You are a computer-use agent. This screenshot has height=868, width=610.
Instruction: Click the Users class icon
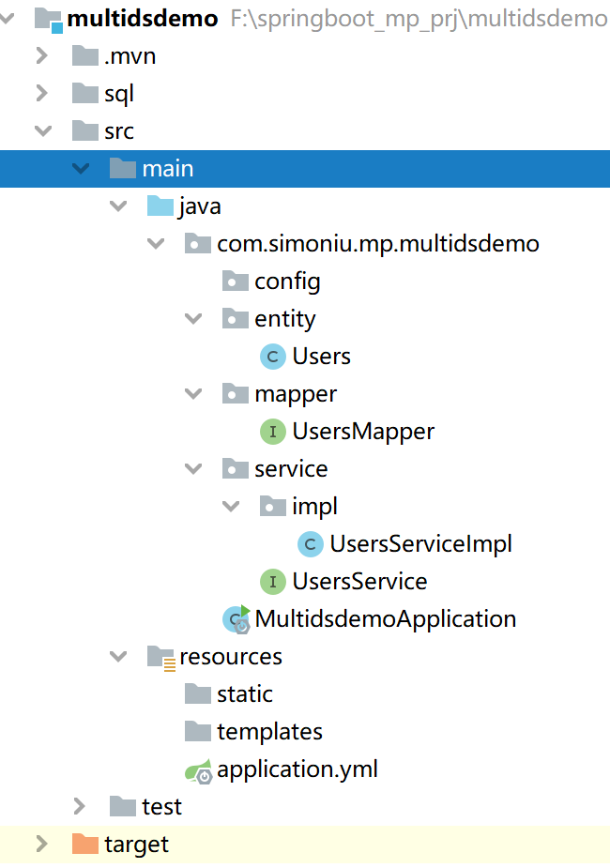[x=272, y=357]
